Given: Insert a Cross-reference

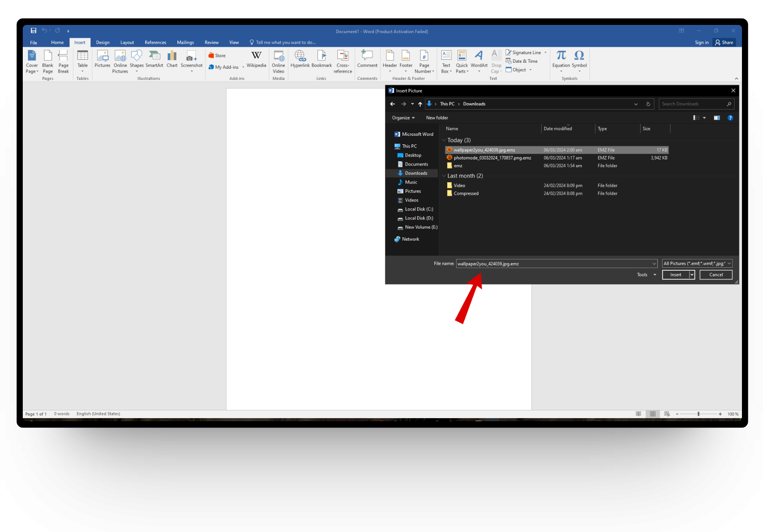Looking at the screenshot, I should click(x=343, y=62).
